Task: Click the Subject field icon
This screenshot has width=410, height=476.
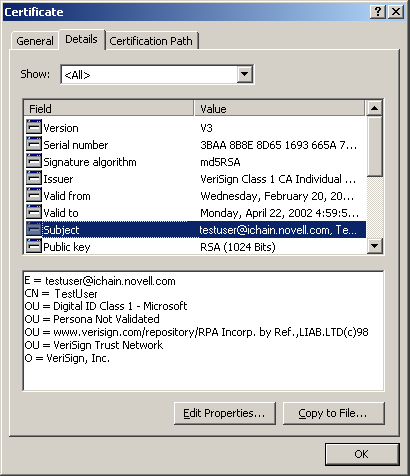Action: tap(34, 230)
